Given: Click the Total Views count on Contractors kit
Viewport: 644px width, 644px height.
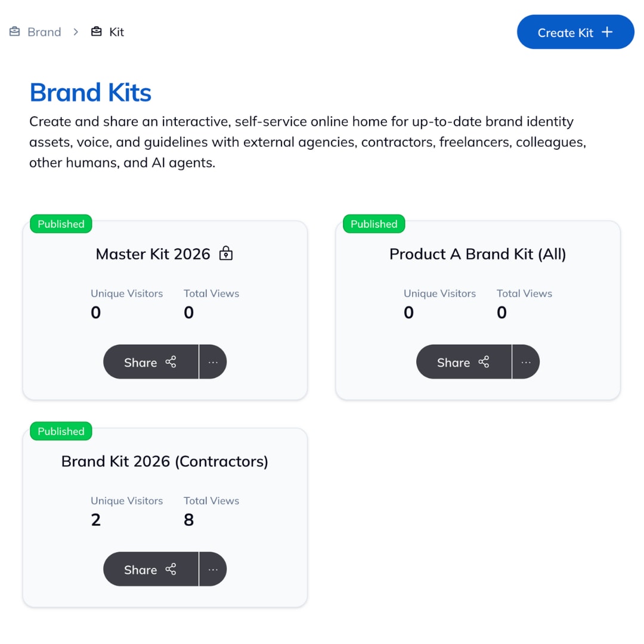Looking at the screenshot, I should tap(188, 519).
